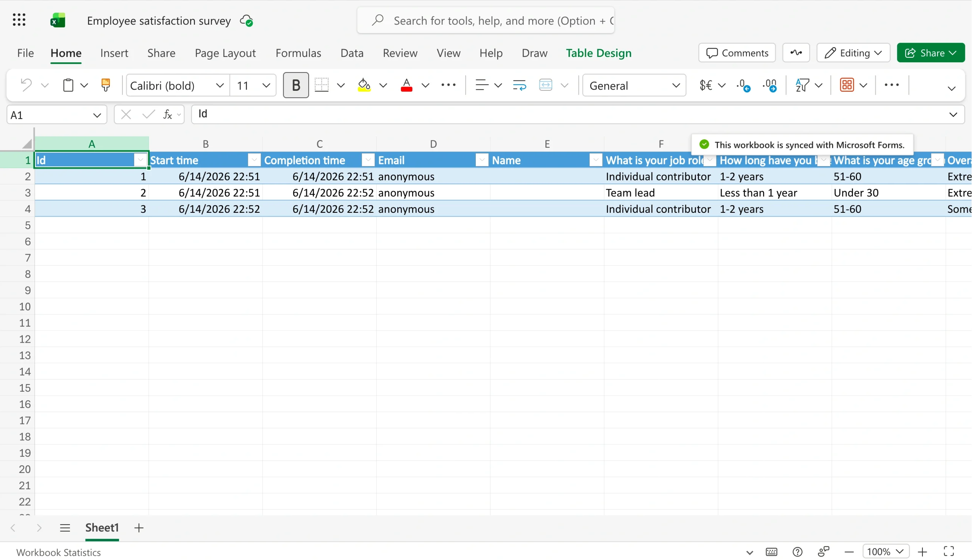973x560 pixels.
Task: Open more font options ellipsis
Action: click(x=448, y=85)
